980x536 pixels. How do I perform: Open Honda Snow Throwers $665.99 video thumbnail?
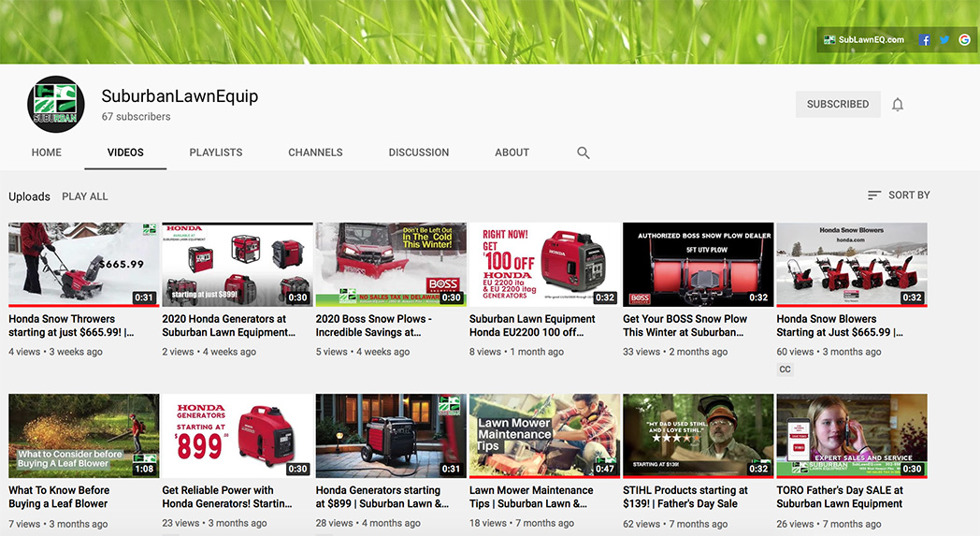84,265
